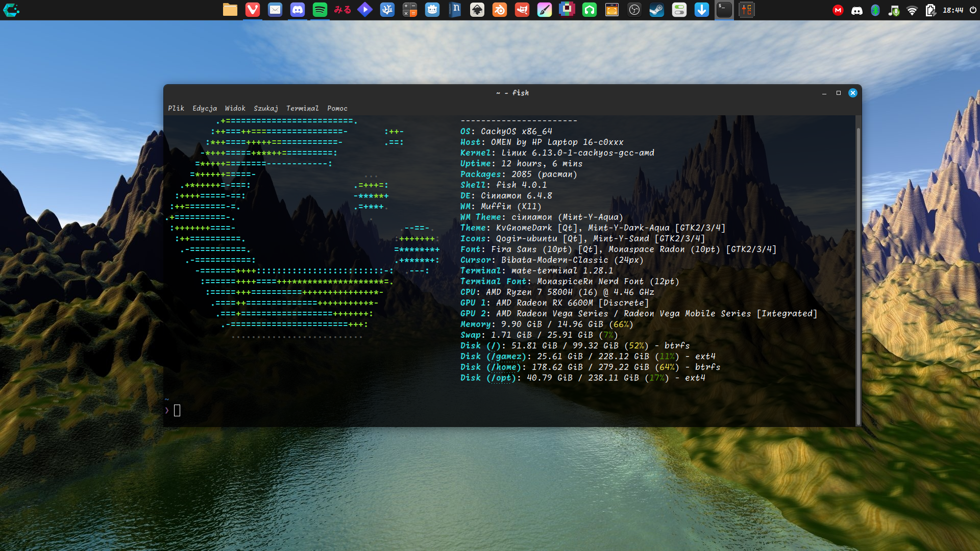Open the Plik menu in terminal
This screenshot has height=551, width=980.
point(176,108)
